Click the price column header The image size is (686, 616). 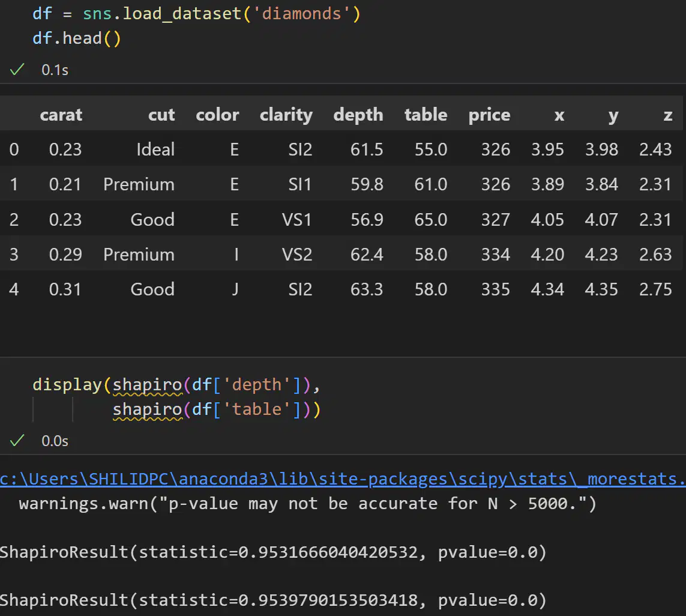(489, 115)
